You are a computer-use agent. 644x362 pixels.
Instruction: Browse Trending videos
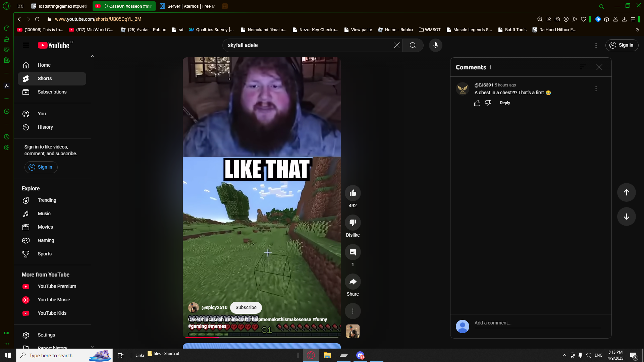click(52, 200)
